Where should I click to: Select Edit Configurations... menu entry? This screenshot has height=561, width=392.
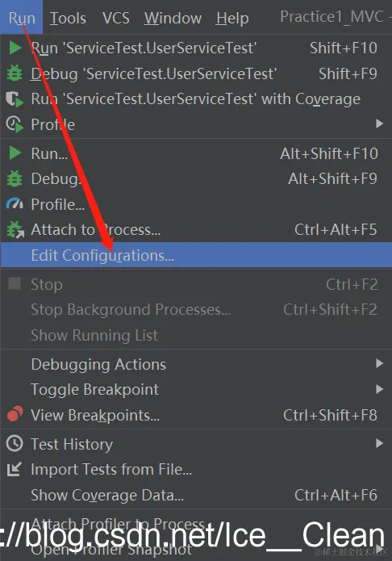[x=196, y=255]
